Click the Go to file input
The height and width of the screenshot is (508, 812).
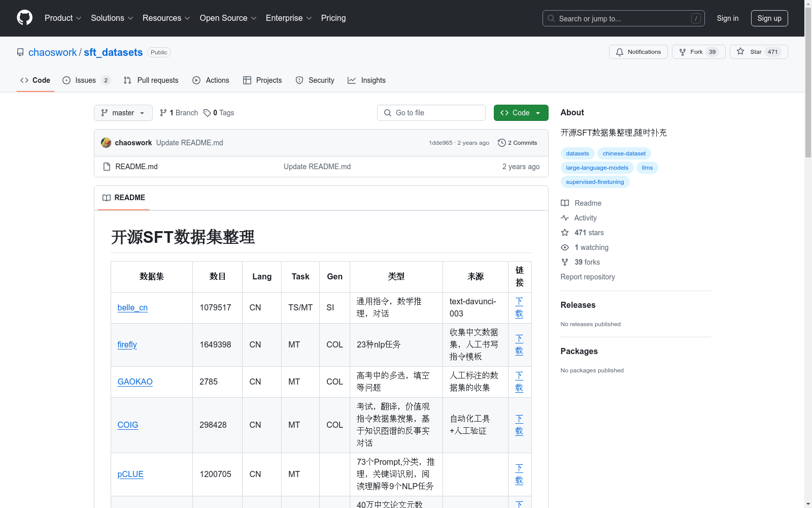(x=431, y=113)
